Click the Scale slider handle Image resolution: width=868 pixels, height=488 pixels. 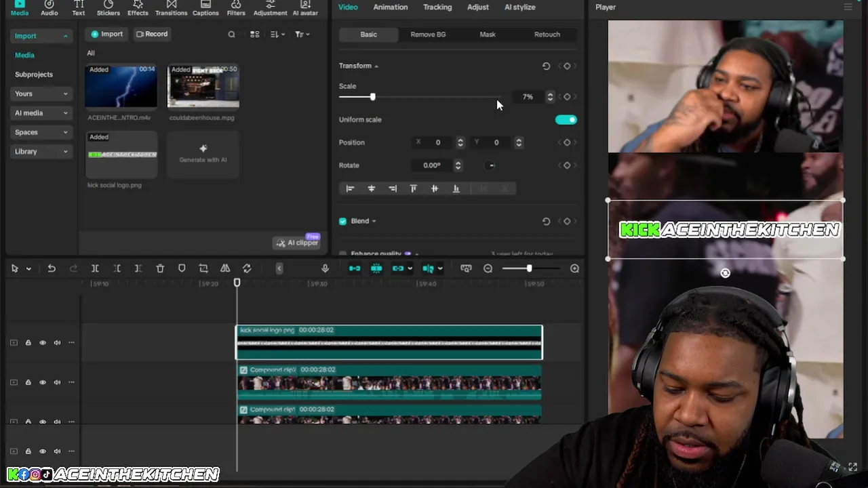[x=372, y=97]
